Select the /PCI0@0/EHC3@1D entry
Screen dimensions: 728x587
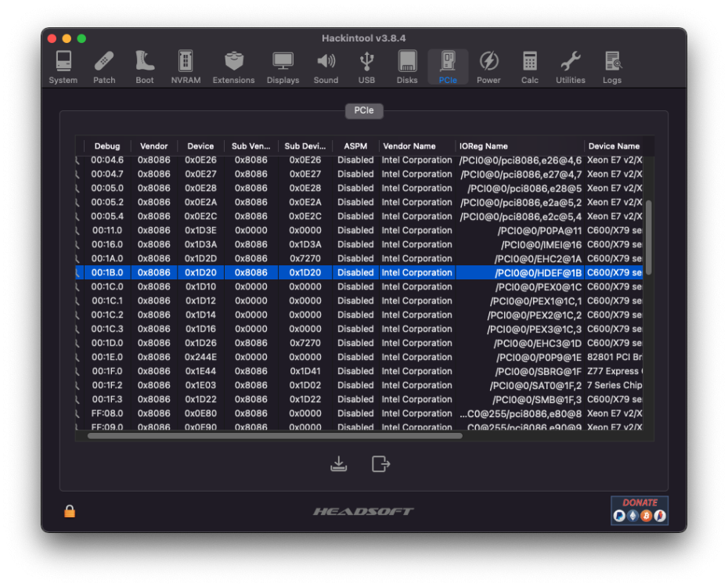click(x=538, y=343)
